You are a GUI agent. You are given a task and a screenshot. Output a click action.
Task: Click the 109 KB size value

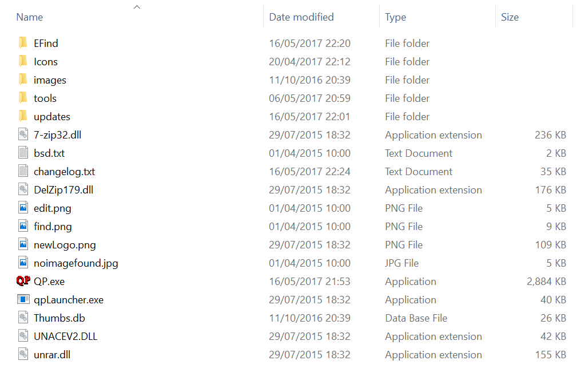point(550,245)
